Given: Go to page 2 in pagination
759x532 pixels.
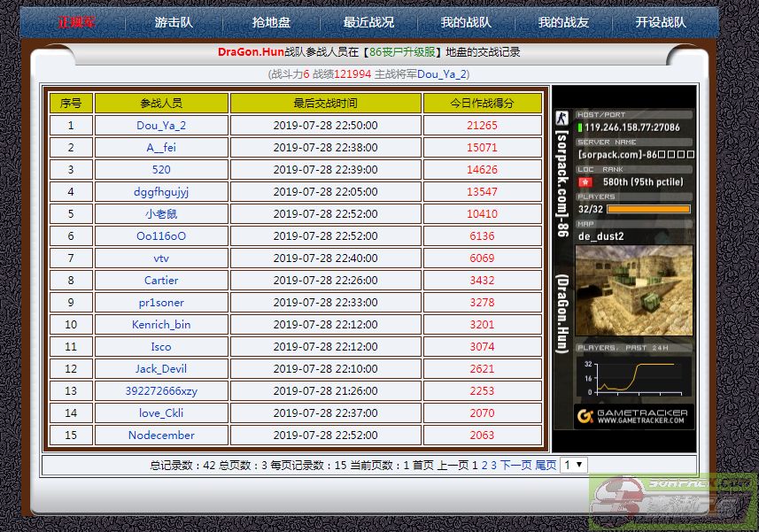Looking at the screenshot, I should [x=484, y=466].
